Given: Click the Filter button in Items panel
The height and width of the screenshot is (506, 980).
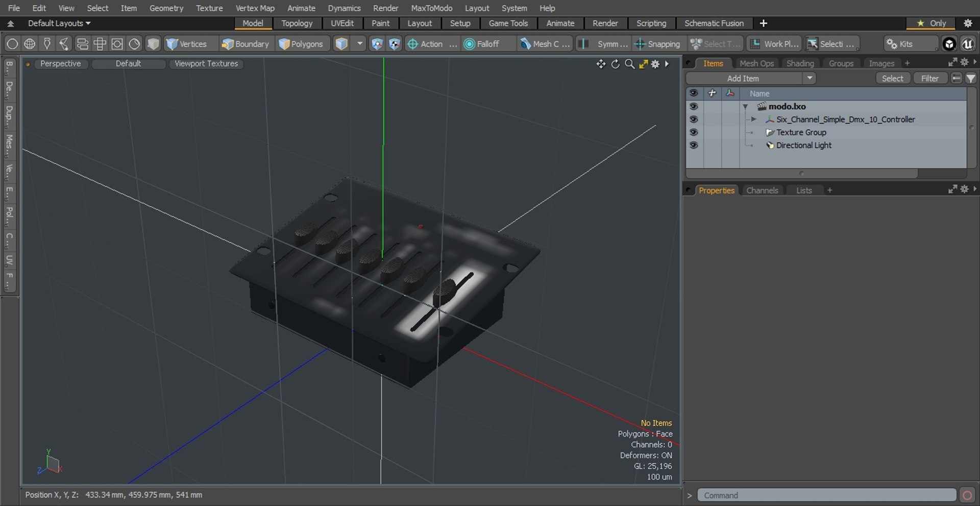Looking at the screenshot, I should pyautogui.click(x=929, y=78).
